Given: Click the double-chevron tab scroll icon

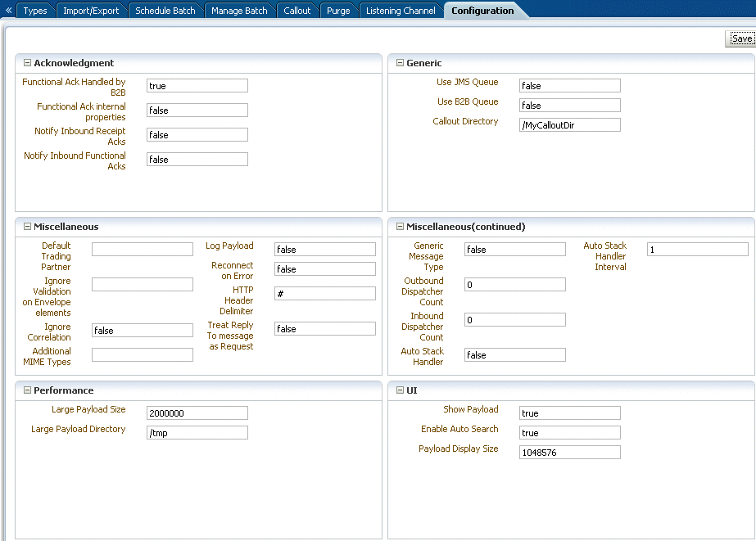Looking at the screenshot, I should click(x=8, y=10).
